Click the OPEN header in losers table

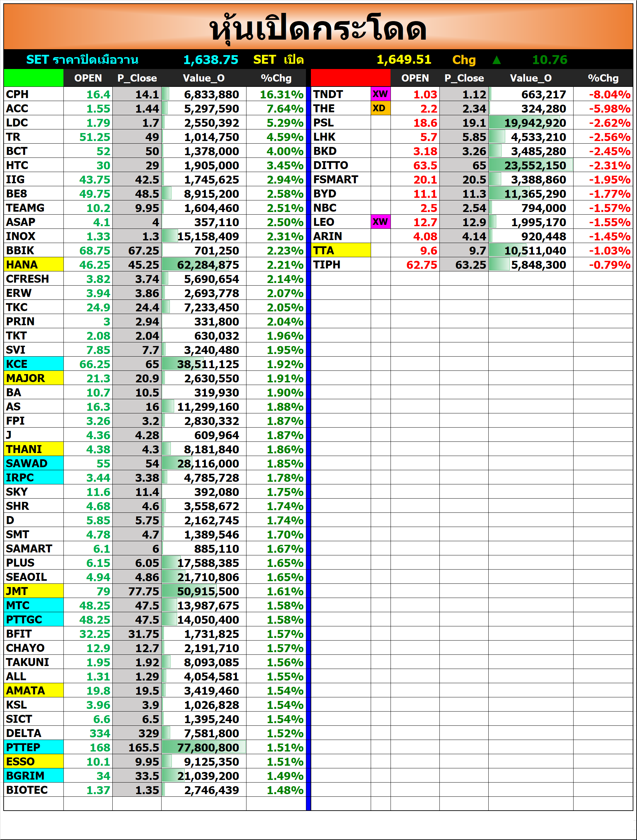click(415, 78)
